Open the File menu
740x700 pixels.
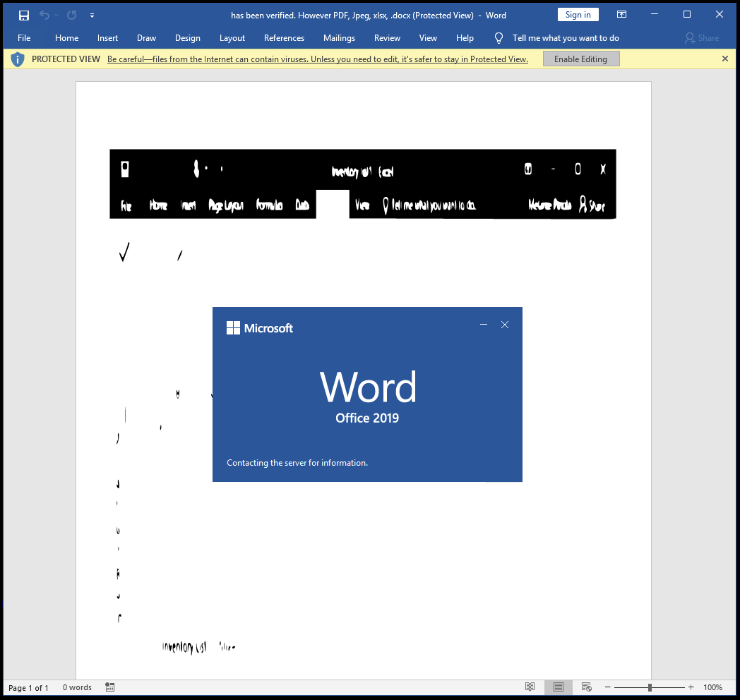click(x=24, y=38)
